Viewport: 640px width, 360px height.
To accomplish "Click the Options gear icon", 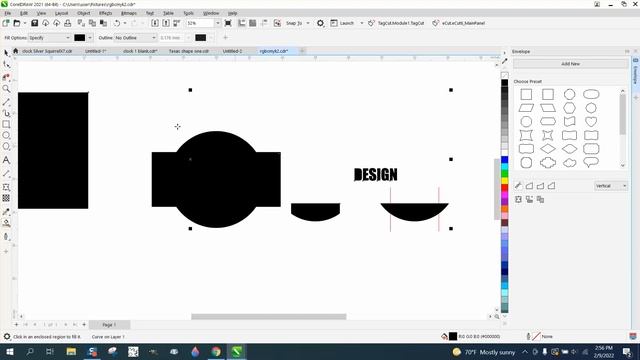I will click(x=320, y=23).
